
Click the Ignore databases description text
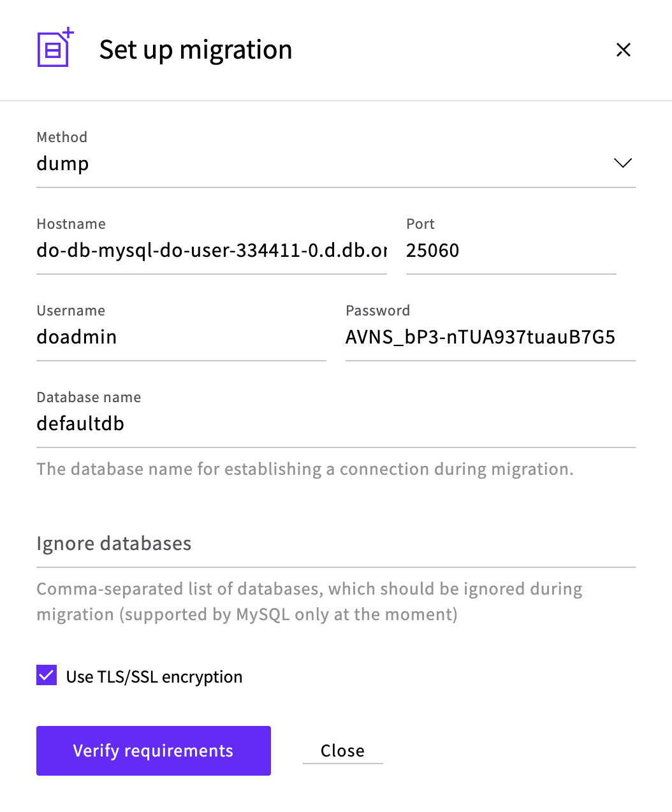click(309, 602)
